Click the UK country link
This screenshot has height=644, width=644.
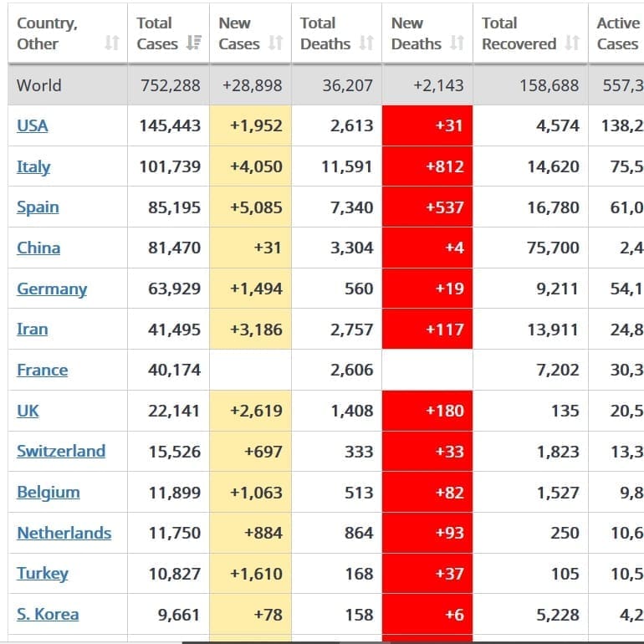28,411
